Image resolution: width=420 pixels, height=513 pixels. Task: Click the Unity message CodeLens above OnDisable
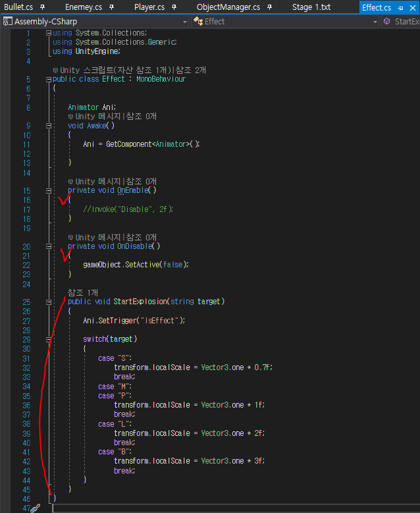tap(116, 237)
